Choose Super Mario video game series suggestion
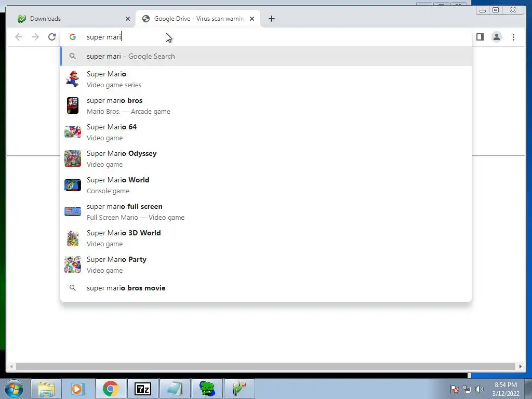This screenshot has width=532, height=399. [x=266, y=79]
